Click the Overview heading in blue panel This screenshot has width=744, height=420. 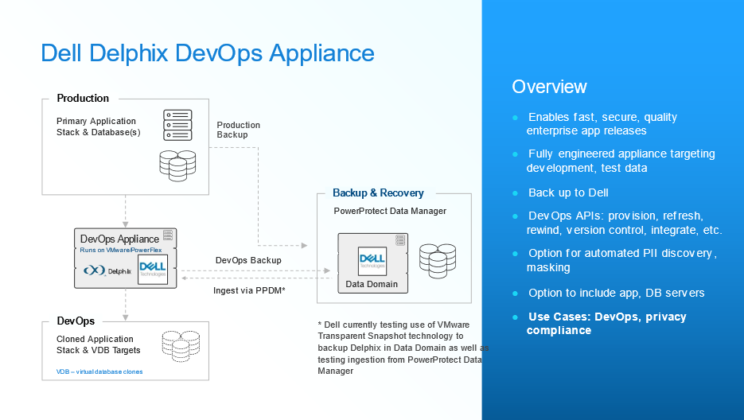pyautogui.click(x=549, y=86)
